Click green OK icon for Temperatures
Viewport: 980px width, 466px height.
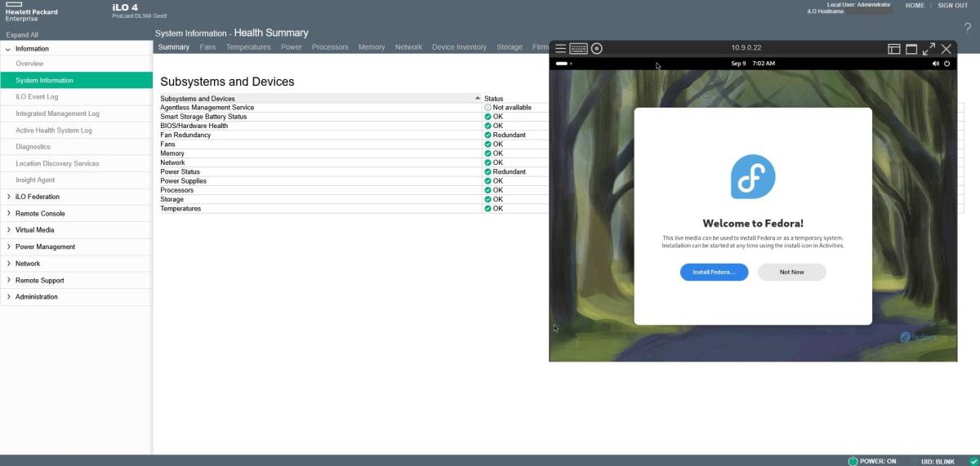488,208
